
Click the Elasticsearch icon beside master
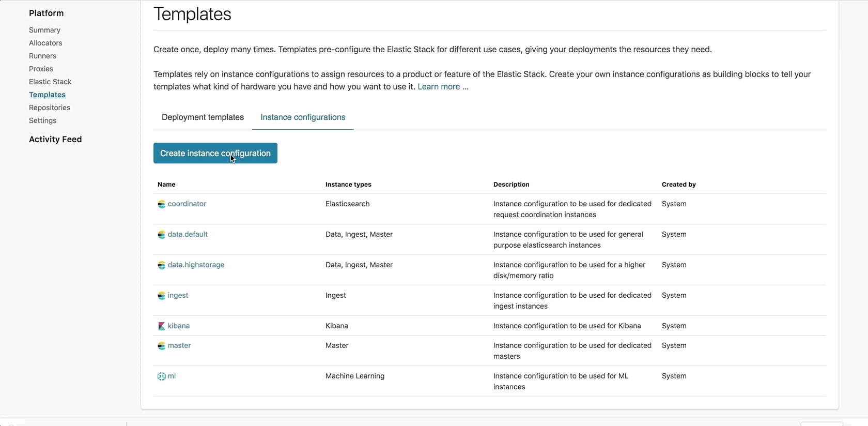(x=161, y=346)
